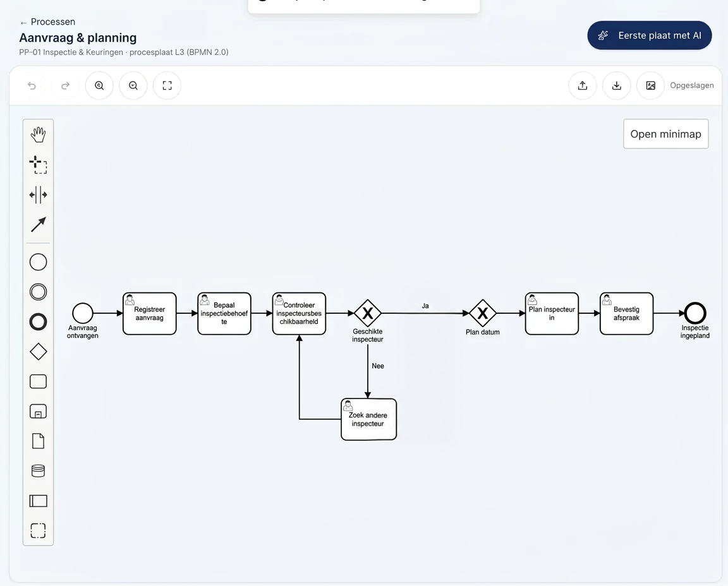Image resolution: width=728 pixels, height=586 pixels.
Task: Pick the dashed group shape in the palette
Action: pyautogui.click(x=38, y=531)
